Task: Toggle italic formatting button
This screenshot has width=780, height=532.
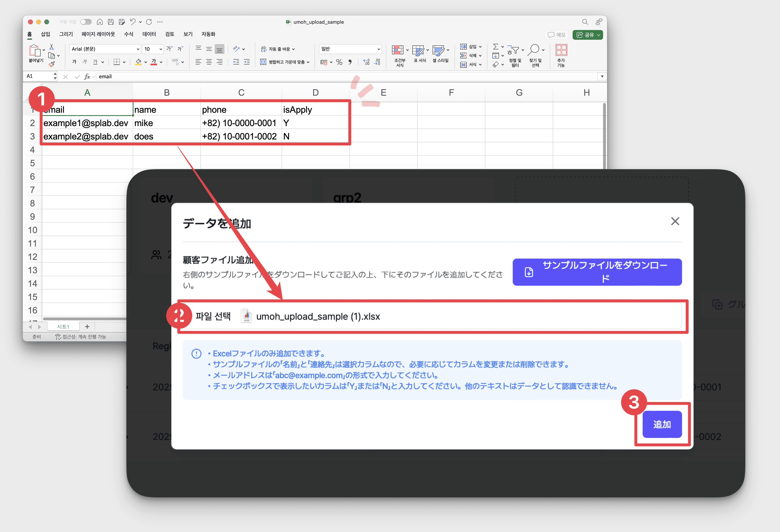Action: point(85,62)
